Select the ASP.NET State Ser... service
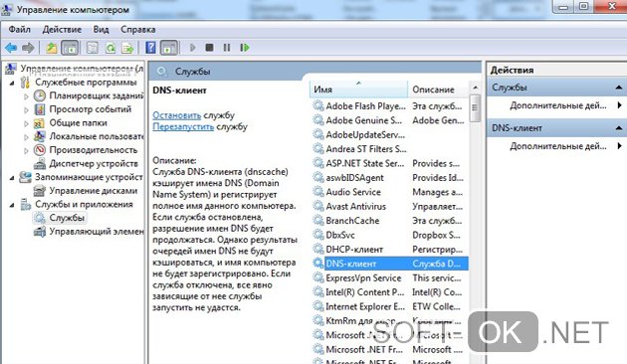The height and width of the screenshot is (364, 627). point(390,164)
